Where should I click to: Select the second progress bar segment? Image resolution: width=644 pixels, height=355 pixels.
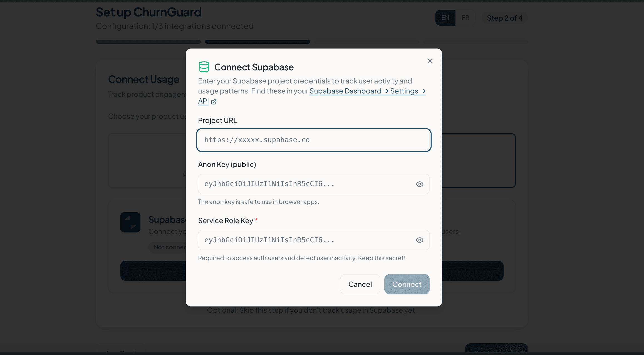pos(257,42)
